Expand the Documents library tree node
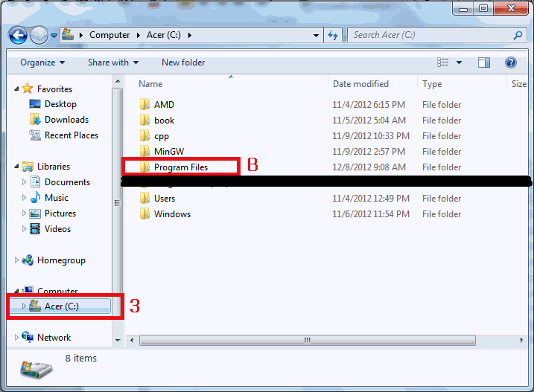The height and width of the screenshot is (392, 534). click(24, 182)
